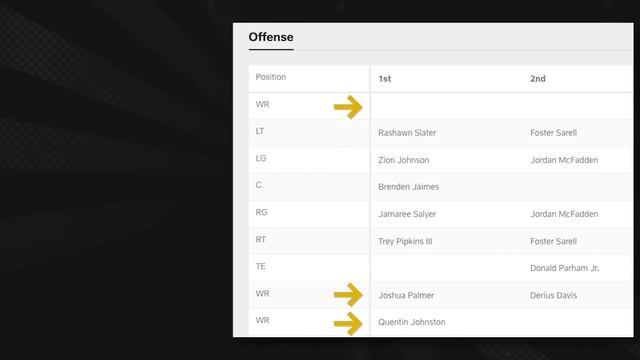The height and width of the screenshot is (360, 640).
Task: Open Derius Davis player link
Action: click(x=553, y=295)
